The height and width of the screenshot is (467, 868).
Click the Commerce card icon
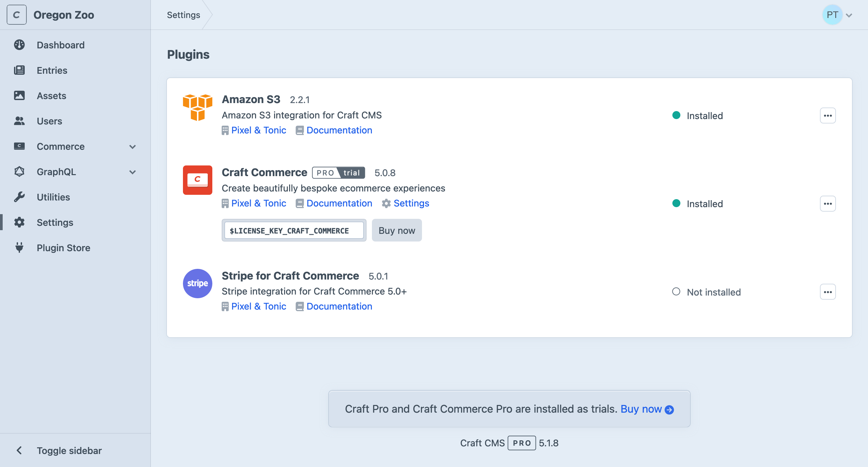(x=20, y=146)
